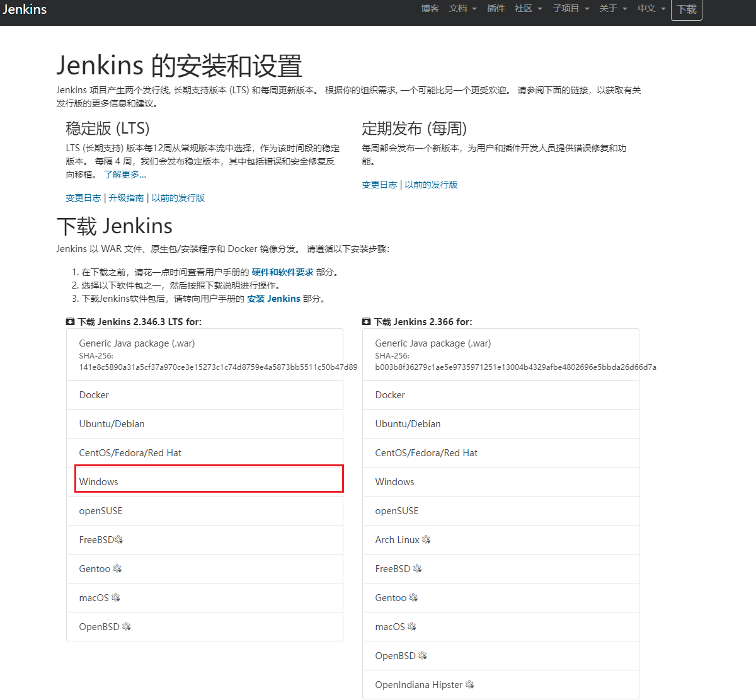Click the SHA-256 hash starting with 141e8c5890
The width and height of the screenshot is (756, 700).
point(218,367)
